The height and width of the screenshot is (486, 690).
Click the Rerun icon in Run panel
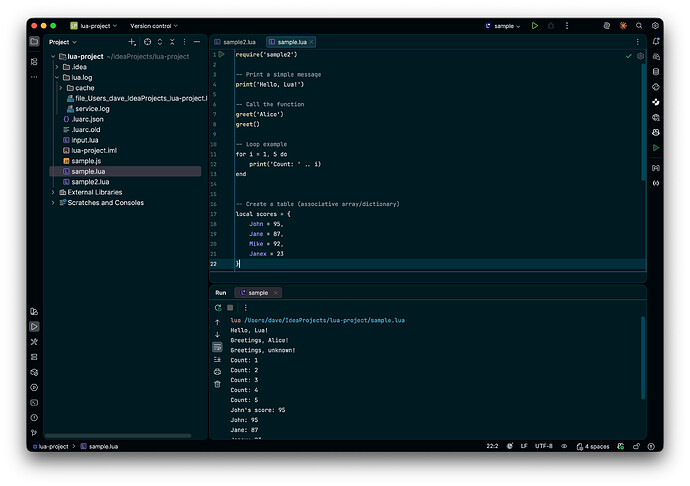coord(217,308)
